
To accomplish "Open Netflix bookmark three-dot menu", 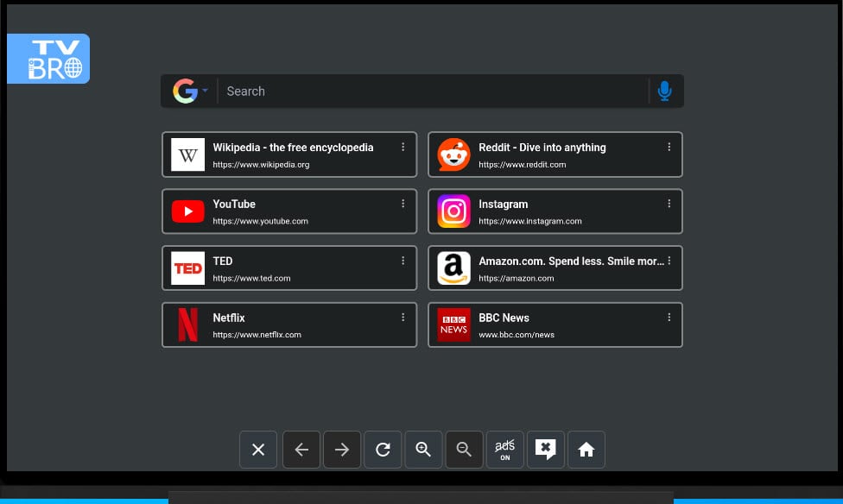I will click(402, 318).
